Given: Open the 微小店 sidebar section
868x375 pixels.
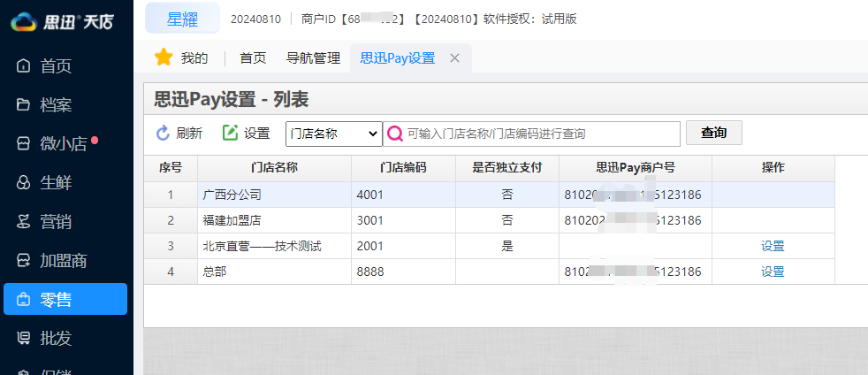Looking at the screenshot, I should 65,144.
